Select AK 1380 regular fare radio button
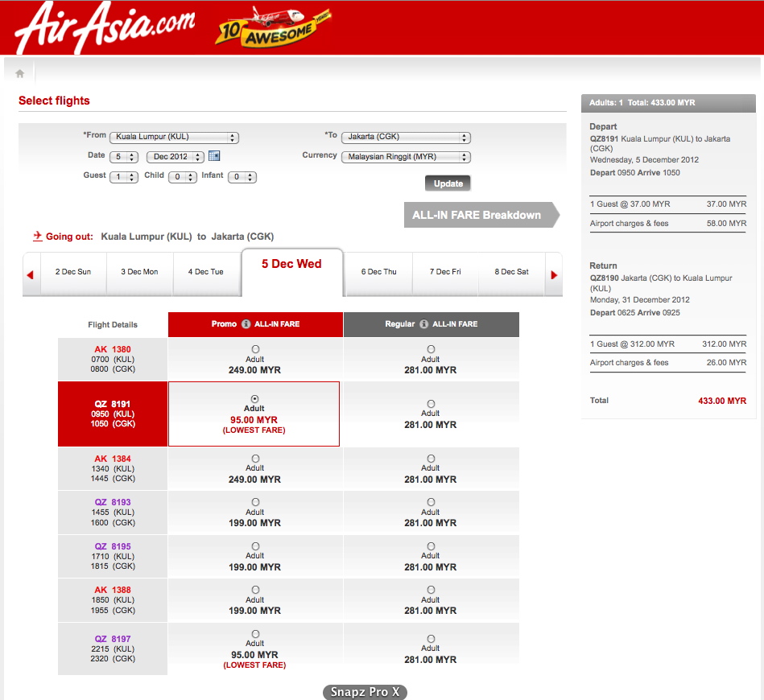This screenshot has height=700, width=764. click(431, 349)
